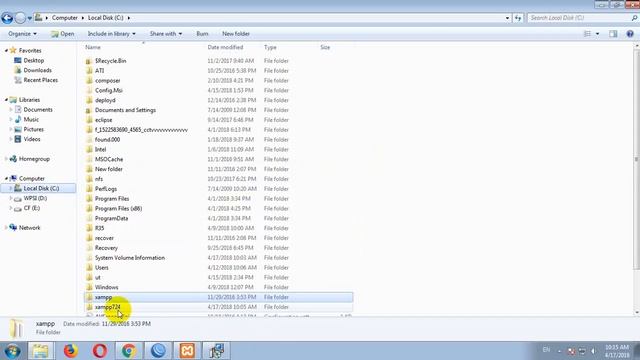Create a New folder
640x360 pixels.
(236, 34)
